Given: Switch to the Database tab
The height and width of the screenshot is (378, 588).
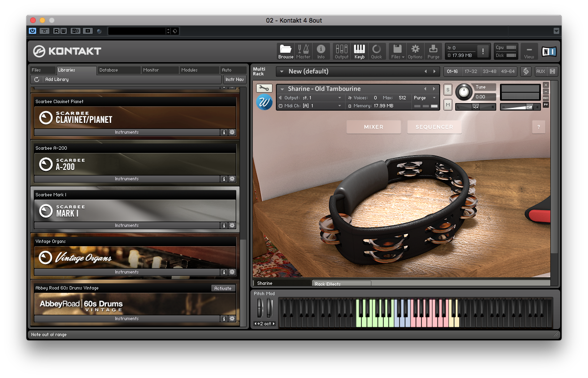Looking at the screenshot, I should click(x=119, y=70).
